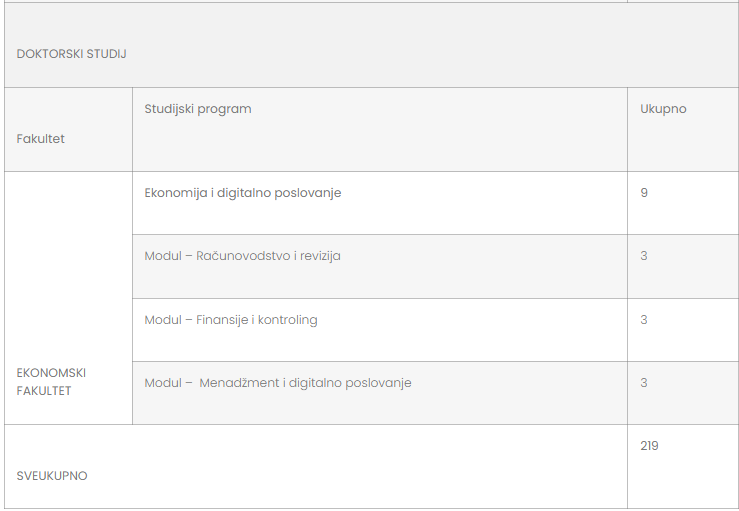Image resolution: width=739 pixels, height=511 pixels.
Task: Click the DOKTORSKI STUDIJ section header
Action: [71, 54]
